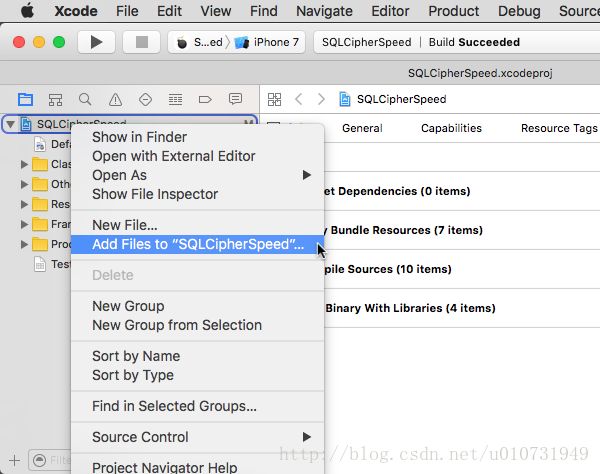Click the recent files filter icon
This screenshot has height=474, width=600.
pyautogui.click(x=39, y=460)
